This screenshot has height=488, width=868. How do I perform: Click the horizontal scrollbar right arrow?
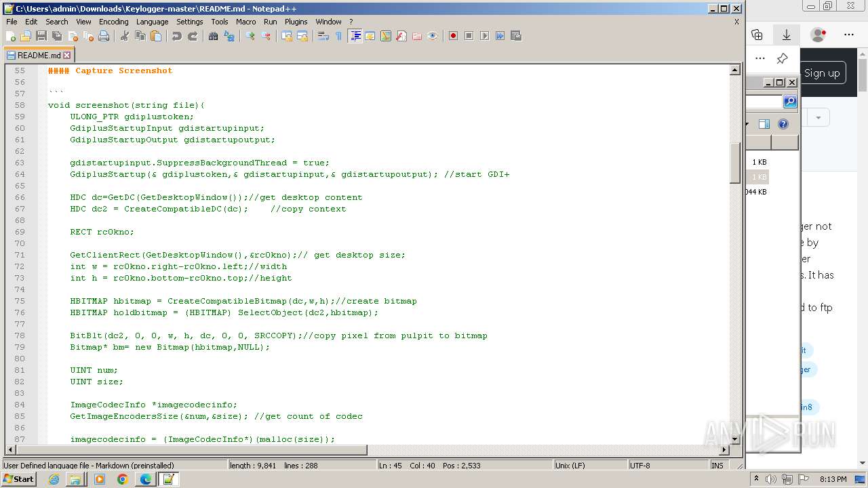pyautogui.click(x=724, y=449)
